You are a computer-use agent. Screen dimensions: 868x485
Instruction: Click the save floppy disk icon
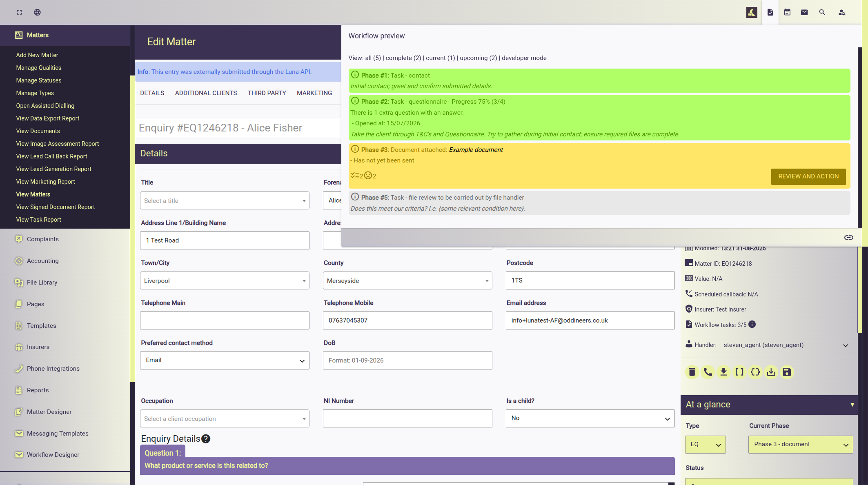(787, 372)
